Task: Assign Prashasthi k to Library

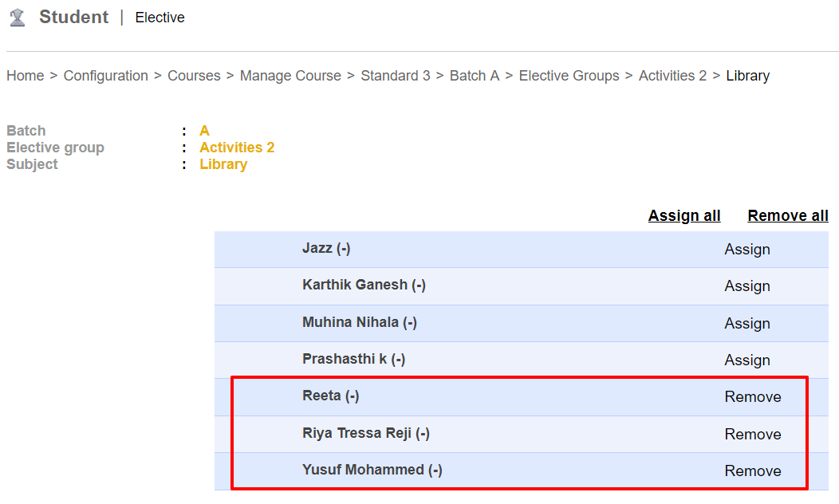Action: pyautogui.click(x=747, y=360)
